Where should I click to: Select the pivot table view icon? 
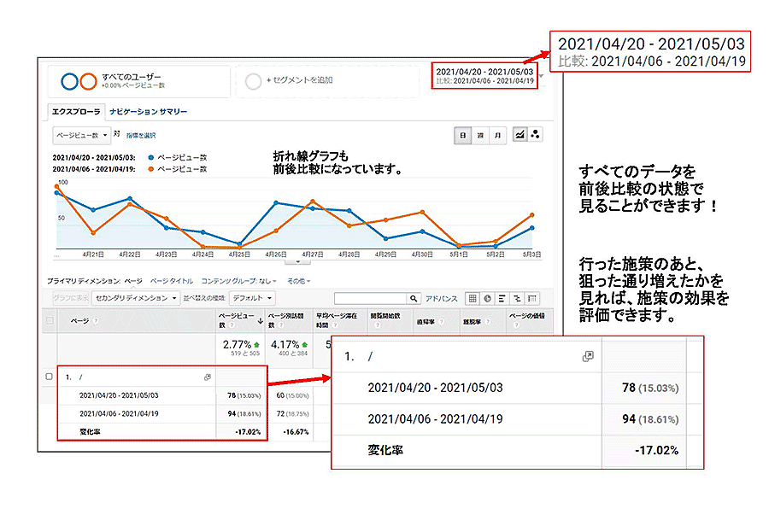pyautogui.click(x=532, y=298)
